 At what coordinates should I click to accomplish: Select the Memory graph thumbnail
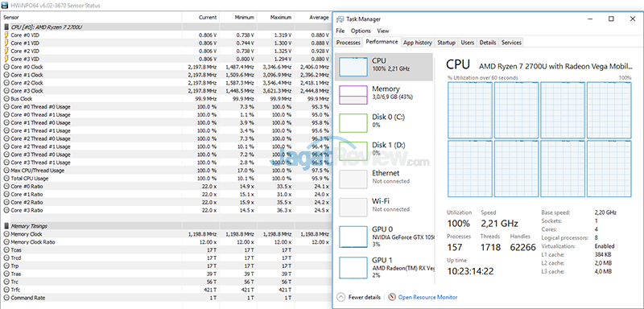click(353, 95)
